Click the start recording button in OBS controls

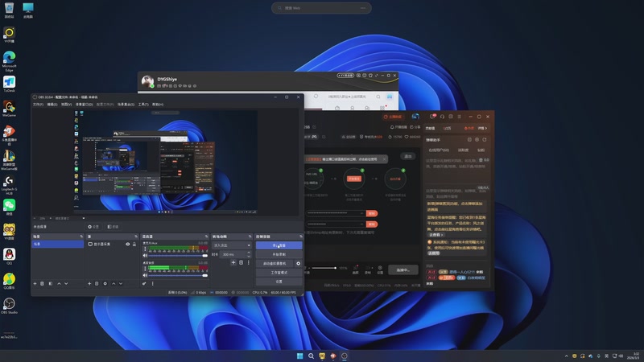(x=279, y=254)
